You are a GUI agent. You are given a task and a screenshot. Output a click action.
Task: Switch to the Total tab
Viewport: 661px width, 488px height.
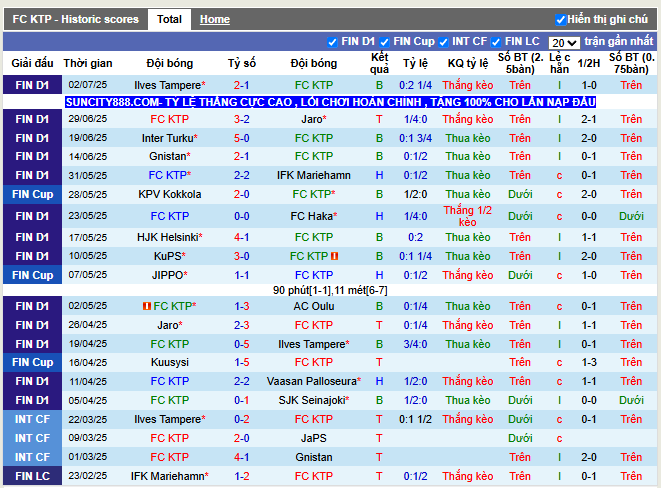tap(169, 19)
